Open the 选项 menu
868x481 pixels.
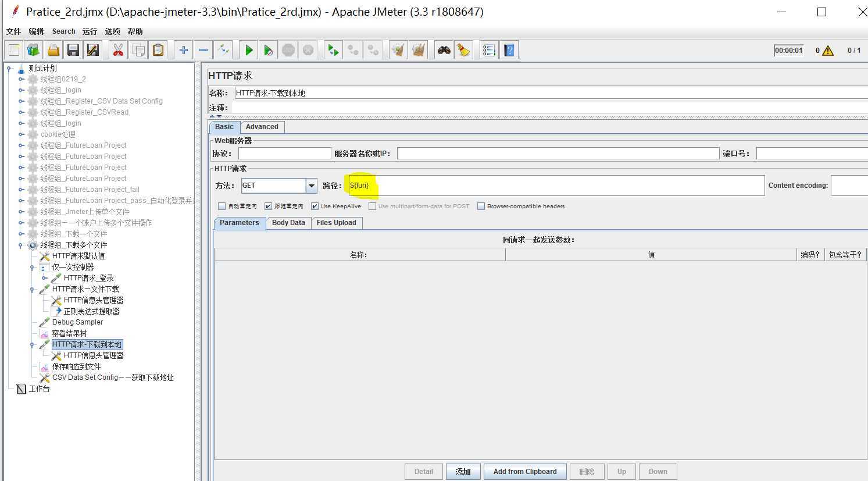click(112, 31)
